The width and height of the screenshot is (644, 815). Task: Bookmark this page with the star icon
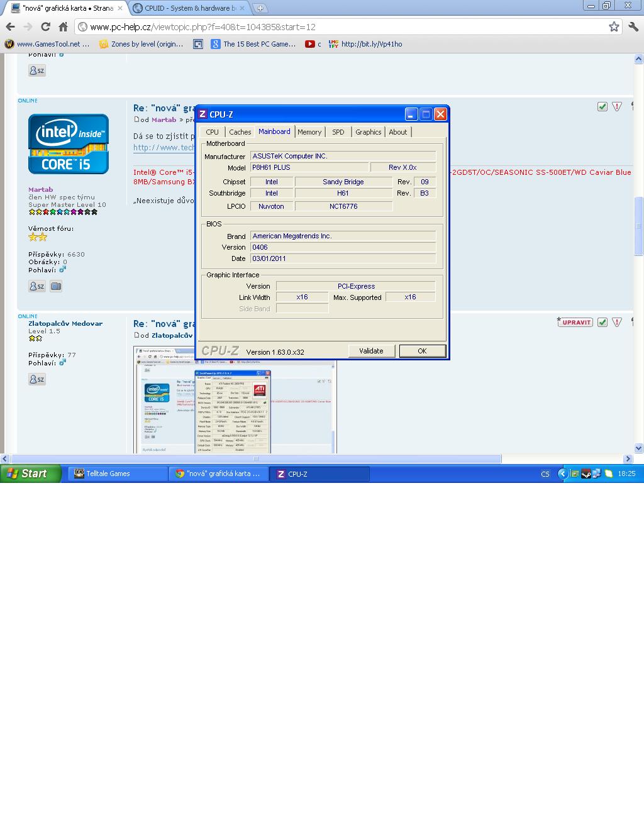click(x=614, y=26)
